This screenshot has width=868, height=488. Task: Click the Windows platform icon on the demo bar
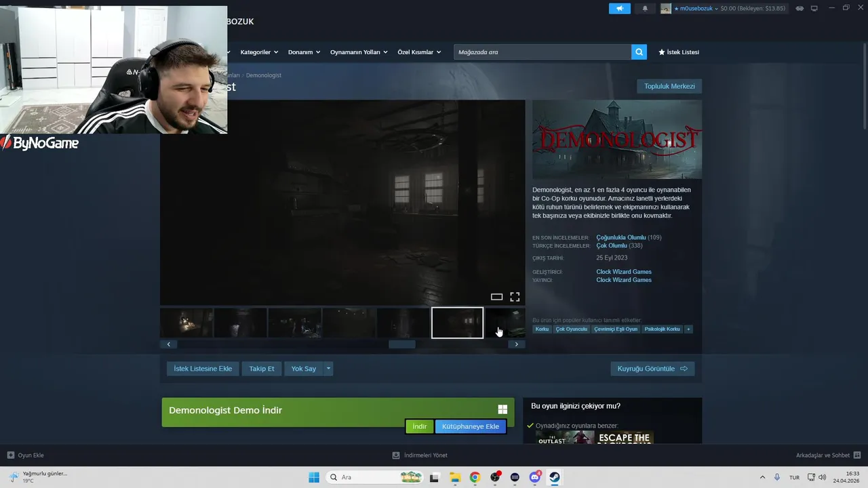click(502, 409)
